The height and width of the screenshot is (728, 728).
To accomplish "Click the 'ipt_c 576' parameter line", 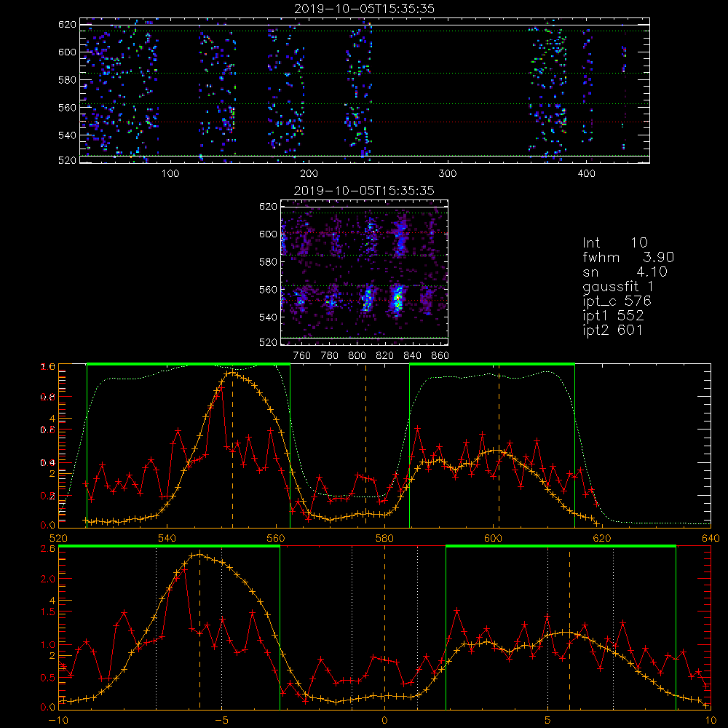I will pos(617,301).
